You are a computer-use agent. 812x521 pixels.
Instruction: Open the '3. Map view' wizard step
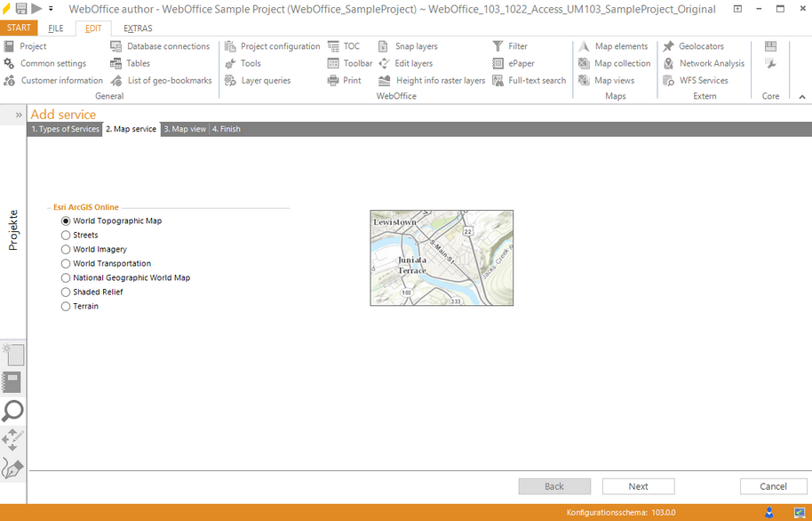tap(184, 128)
